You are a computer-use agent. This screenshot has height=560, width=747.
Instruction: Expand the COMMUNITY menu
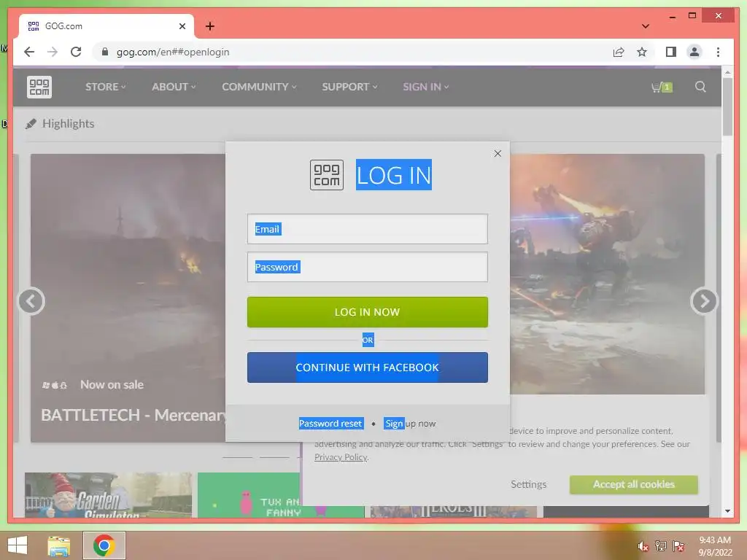pyautogui.click(x=259, y=87)
